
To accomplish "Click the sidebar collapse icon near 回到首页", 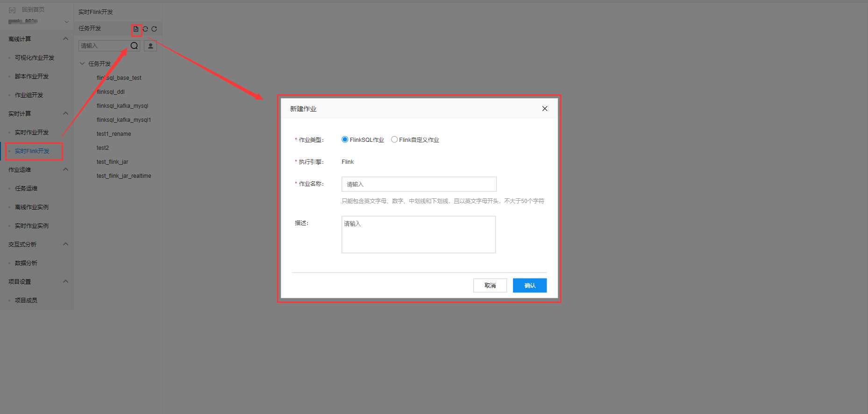I will (12, 10).
